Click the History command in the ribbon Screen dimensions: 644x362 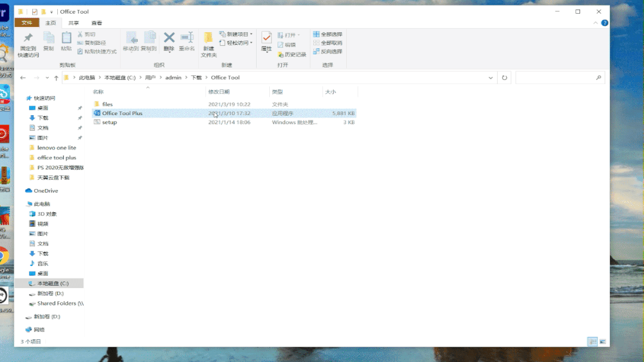pyautogui.click(x=292, y=55)
